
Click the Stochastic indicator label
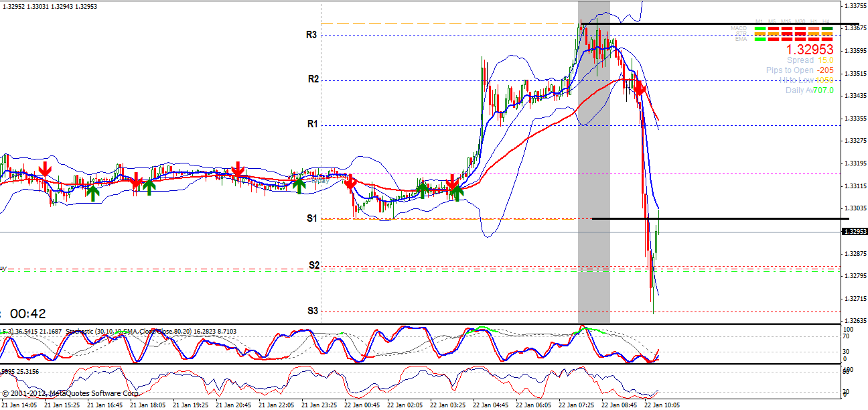87,331
